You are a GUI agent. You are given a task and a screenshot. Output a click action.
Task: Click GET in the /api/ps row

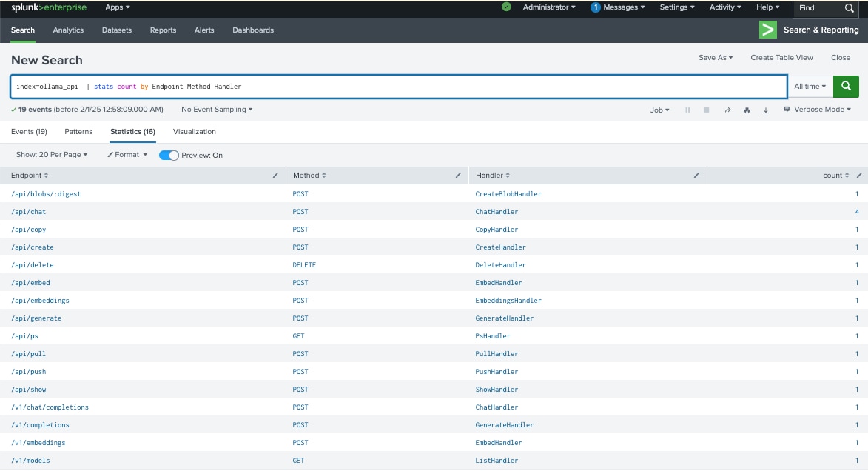[298, 335]
